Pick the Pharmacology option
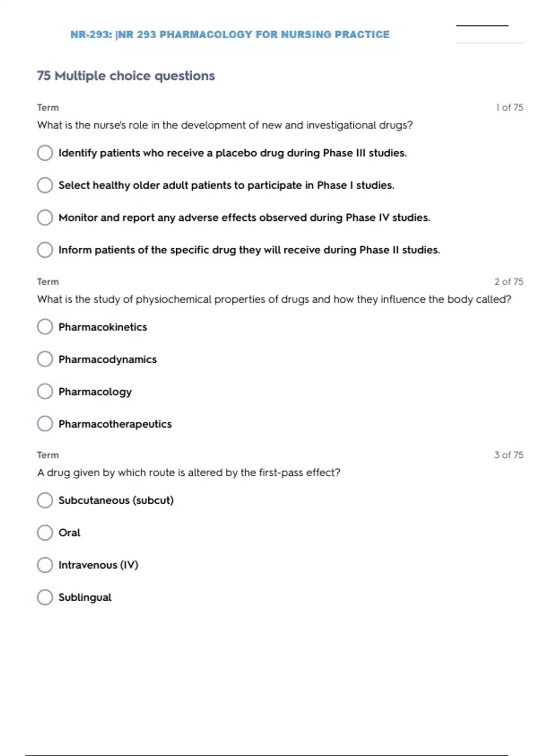This screenshot has width=534, height=756. [x=45, y=392]
